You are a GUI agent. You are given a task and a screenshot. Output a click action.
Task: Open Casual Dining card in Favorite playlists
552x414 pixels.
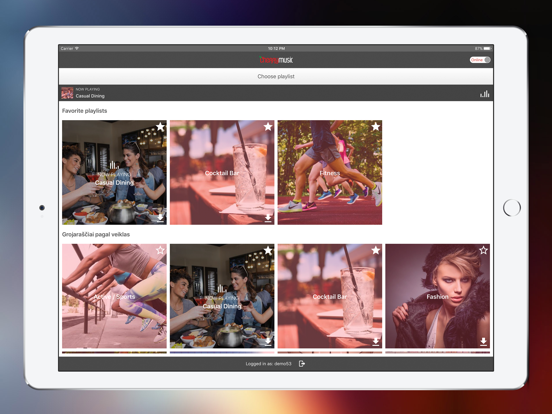tap(114, 172)
